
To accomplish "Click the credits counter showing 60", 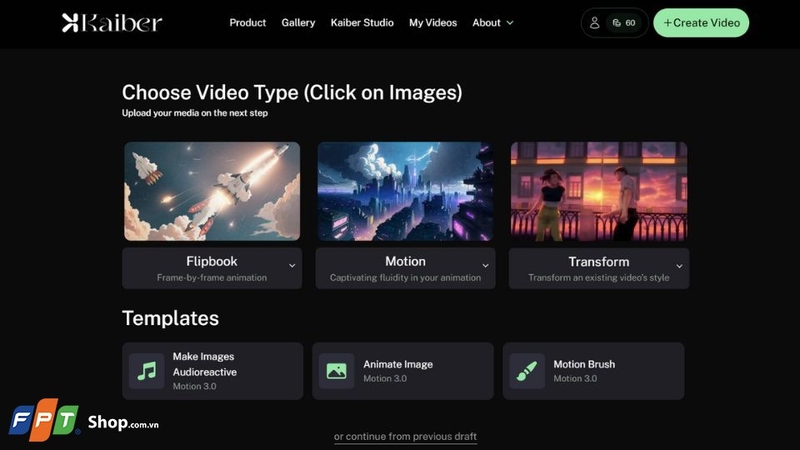I will click(624, 23).
